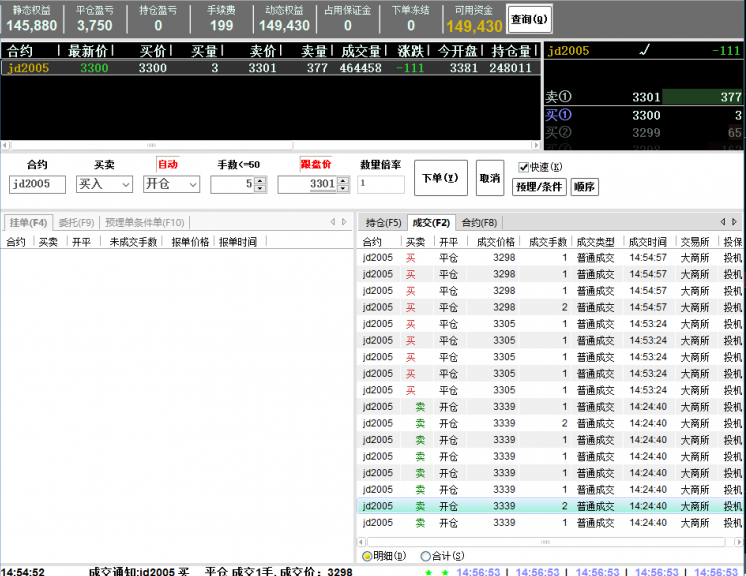Click the 未成交手数 column header

(x=133, y=242)
